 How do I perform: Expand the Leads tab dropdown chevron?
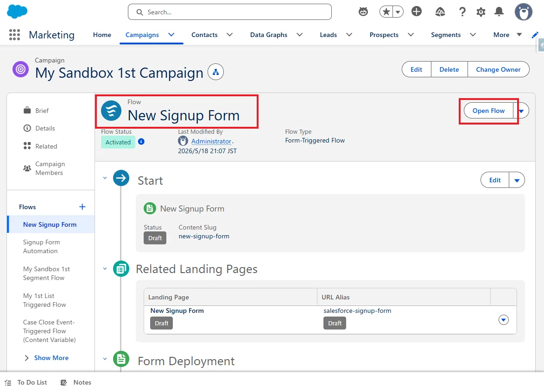[349, 35]
